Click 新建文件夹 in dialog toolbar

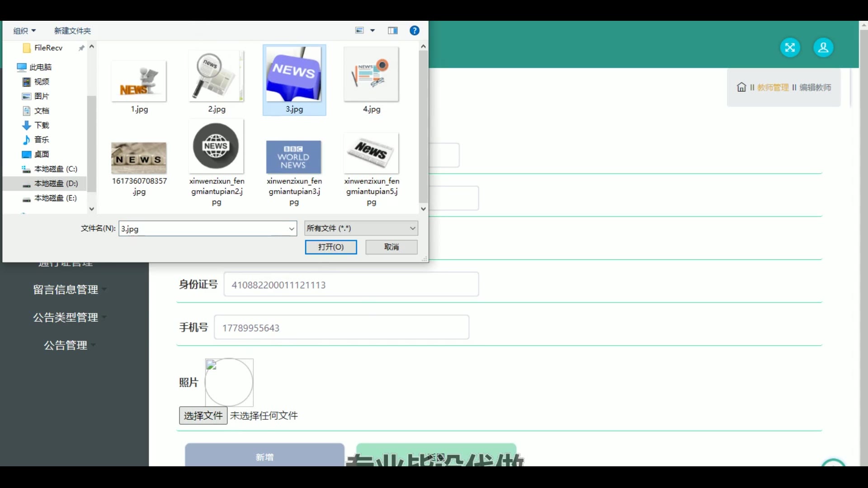72,31
